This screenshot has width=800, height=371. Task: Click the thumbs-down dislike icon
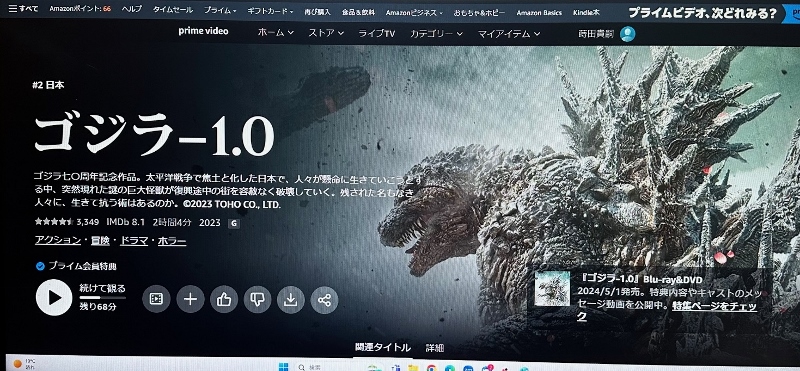click(258, 299)
